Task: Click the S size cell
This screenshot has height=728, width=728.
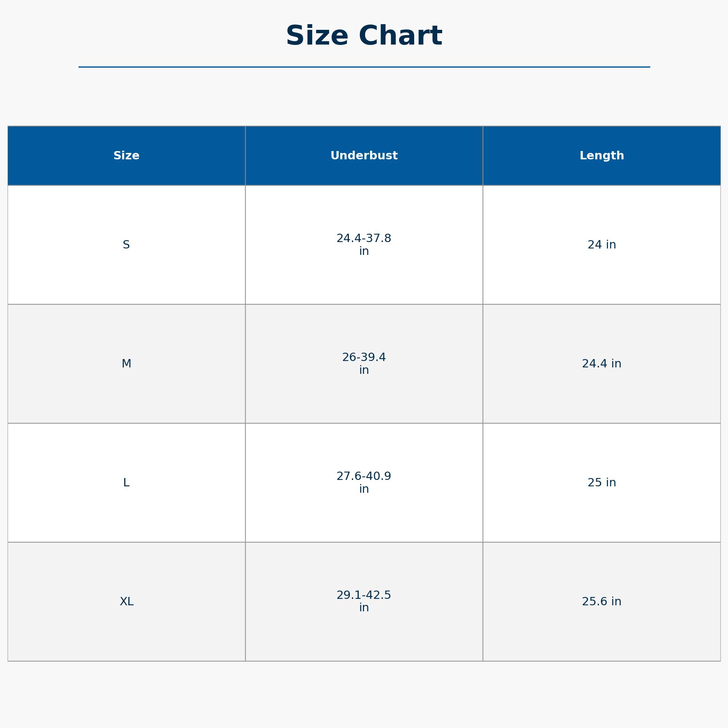Action: pos(126,245)
